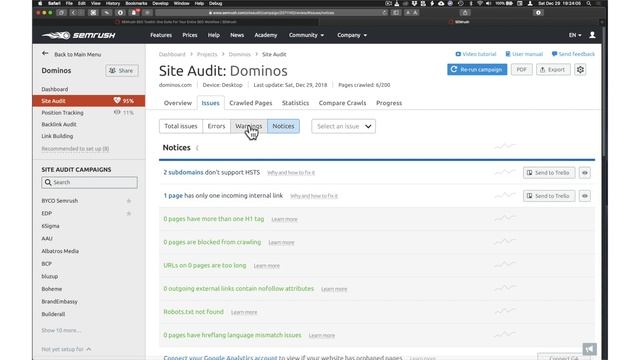
Task: Click the Notices info icon
Action: tap(197, 148)
